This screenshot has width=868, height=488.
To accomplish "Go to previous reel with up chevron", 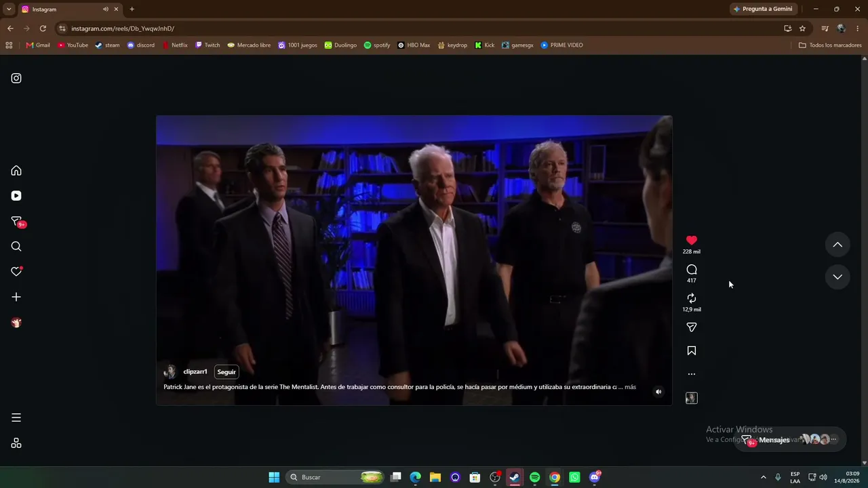I will 837,245.
